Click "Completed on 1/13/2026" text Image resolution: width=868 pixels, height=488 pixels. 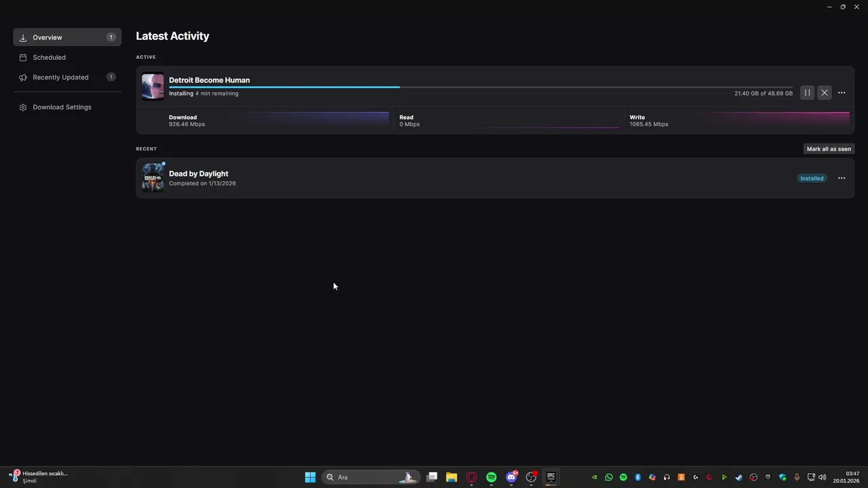202,183
